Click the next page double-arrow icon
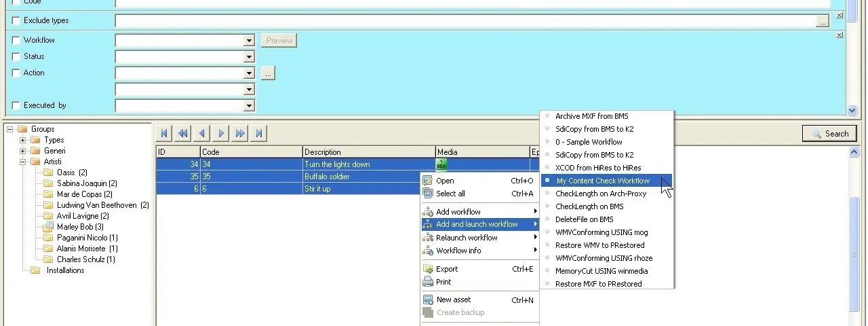The image size is (868, 326). [240, 134]
